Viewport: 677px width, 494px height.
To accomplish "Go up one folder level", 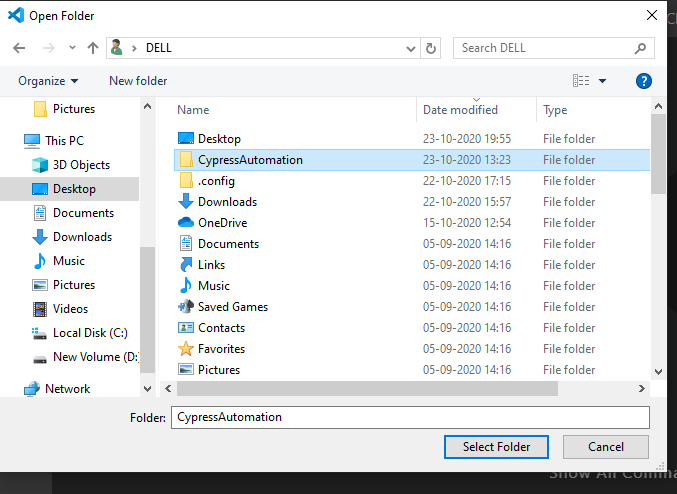I will point(93,48).
